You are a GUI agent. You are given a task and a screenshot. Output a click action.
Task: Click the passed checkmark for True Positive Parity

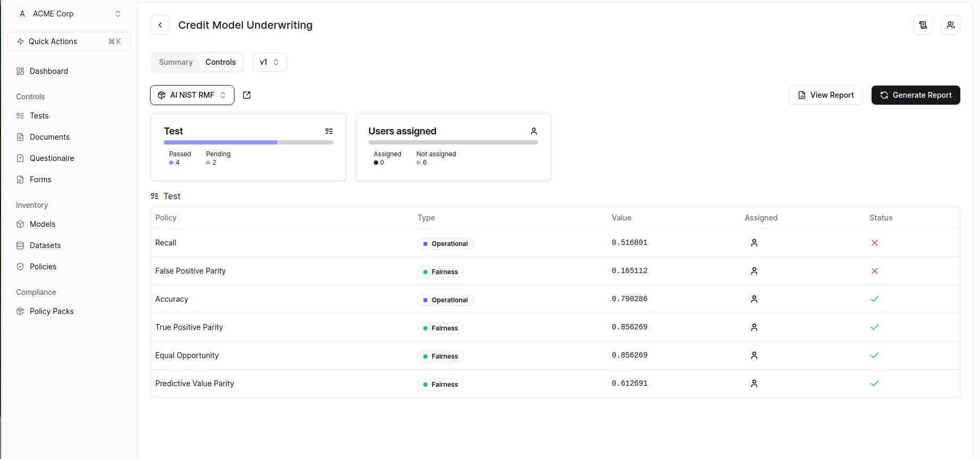pyautogui.click(x=875, y=327)
